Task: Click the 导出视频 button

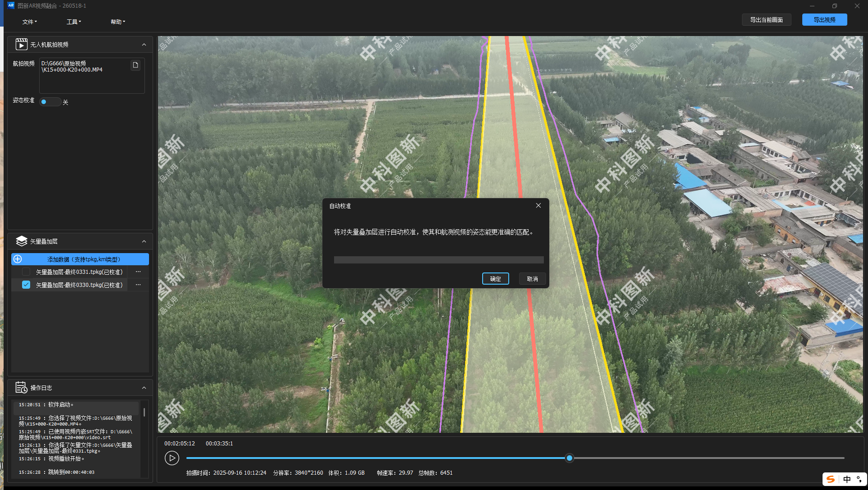Action: pos(825,20)
